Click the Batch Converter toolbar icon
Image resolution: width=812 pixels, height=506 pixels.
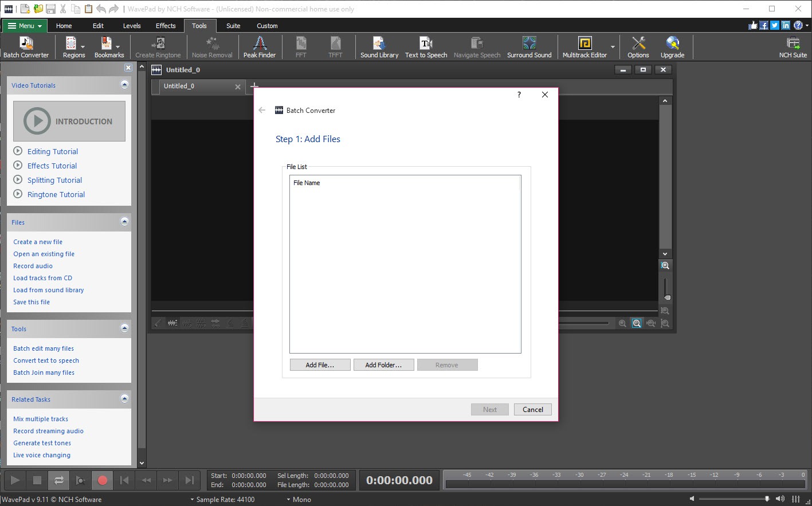pyautogui.click(x=26, y=47)
